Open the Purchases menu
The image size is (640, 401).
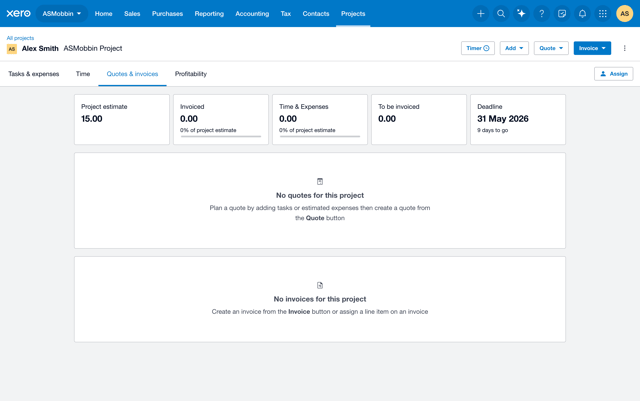tap(167, 13)
